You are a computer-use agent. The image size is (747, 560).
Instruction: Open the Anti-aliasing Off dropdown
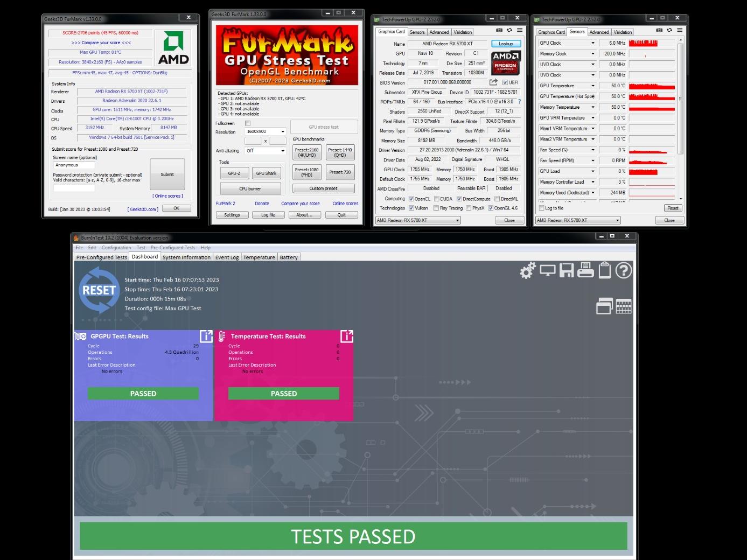pos(266,151)
